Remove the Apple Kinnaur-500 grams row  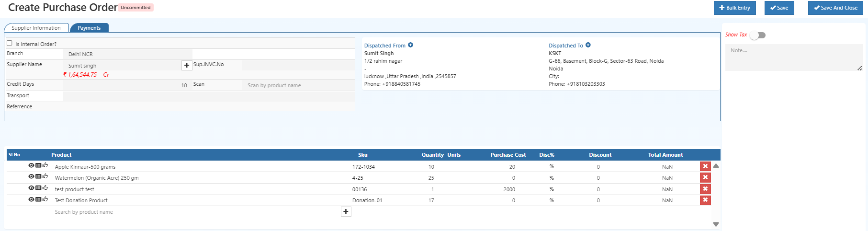705,166
